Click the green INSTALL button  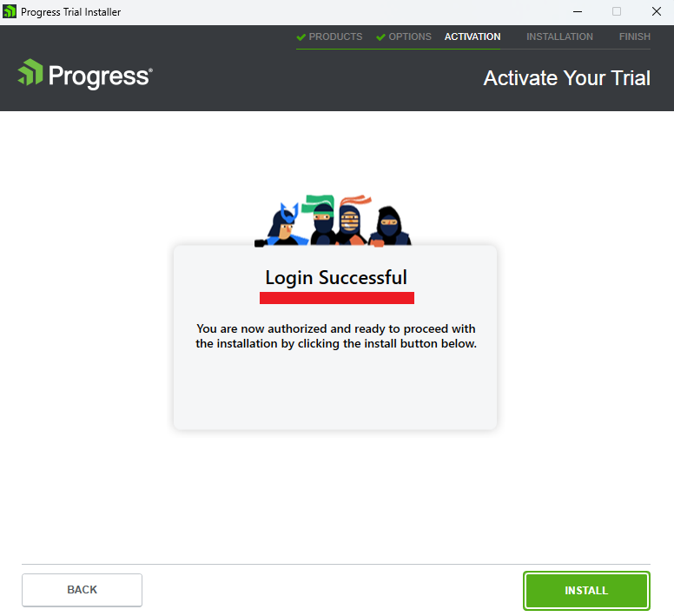point(586,590)
